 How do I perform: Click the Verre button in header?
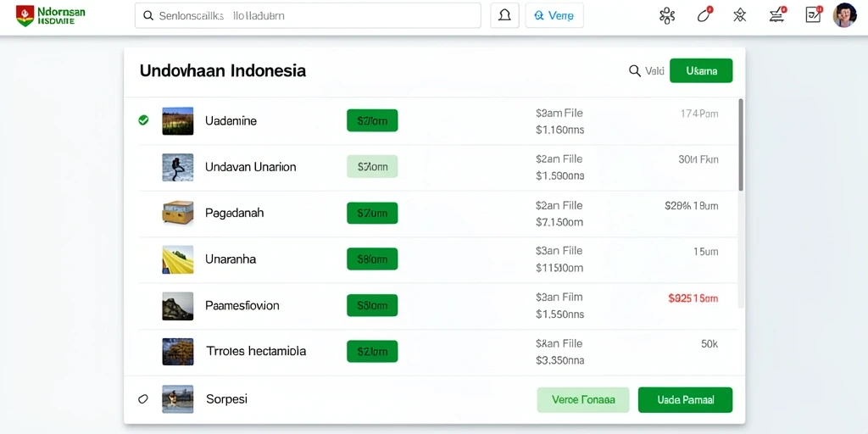554,15
